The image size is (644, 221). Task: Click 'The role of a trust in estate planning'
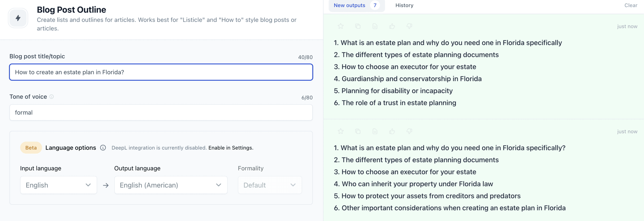(x=395, y=103)
